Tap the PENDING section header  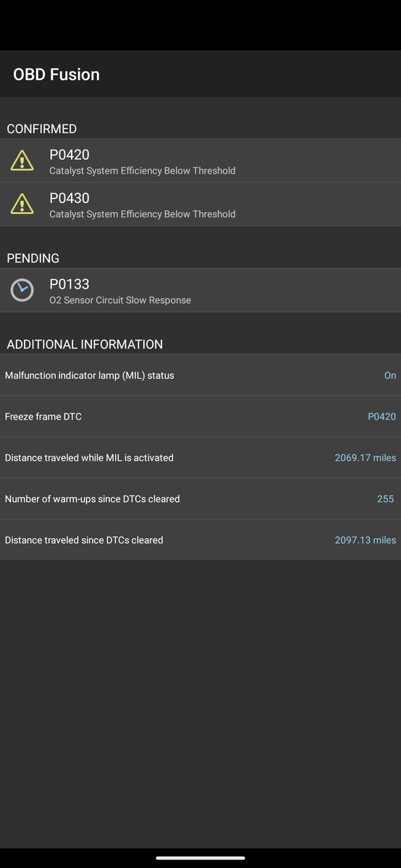(x=33, y=258)
